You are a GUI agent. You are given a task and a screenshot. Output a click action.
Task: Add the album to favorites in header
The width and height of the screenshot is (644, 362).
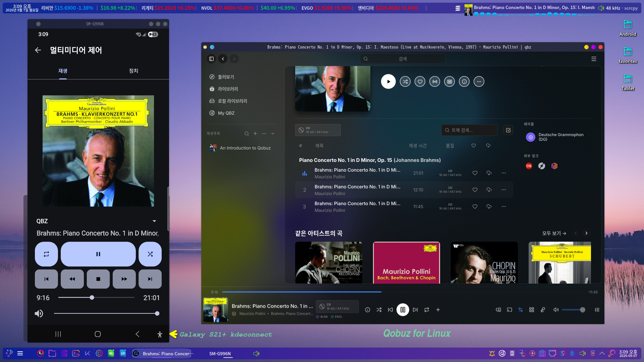pos(420,81)
